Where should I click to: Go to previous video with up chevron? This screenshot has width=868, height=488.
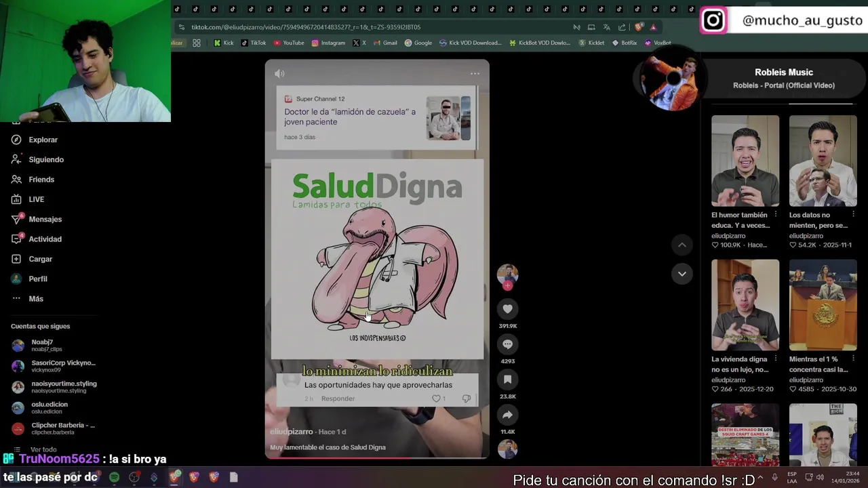point(682,245)
